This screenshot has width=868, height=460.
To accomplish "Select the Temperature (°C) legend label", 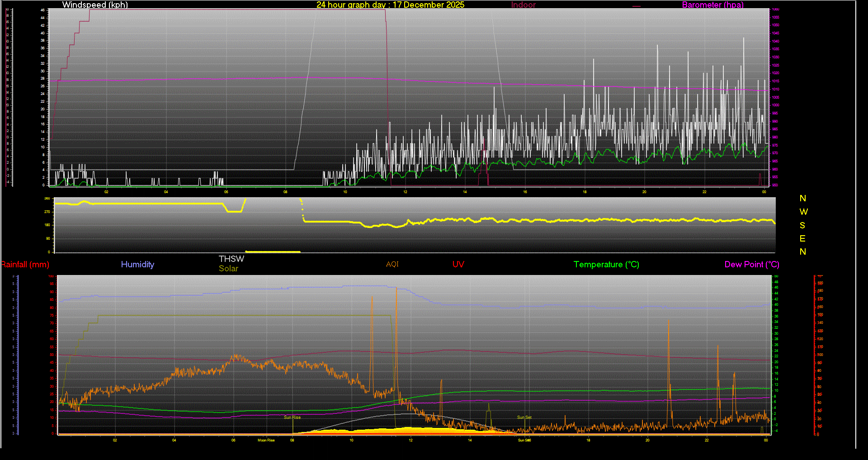I will (606, 265).
